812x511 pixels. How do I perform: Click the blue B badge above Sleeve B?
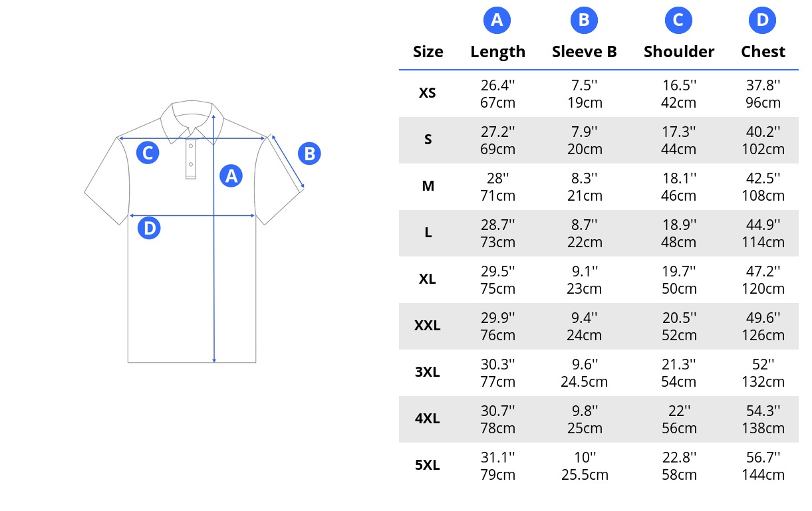[584, 21]
